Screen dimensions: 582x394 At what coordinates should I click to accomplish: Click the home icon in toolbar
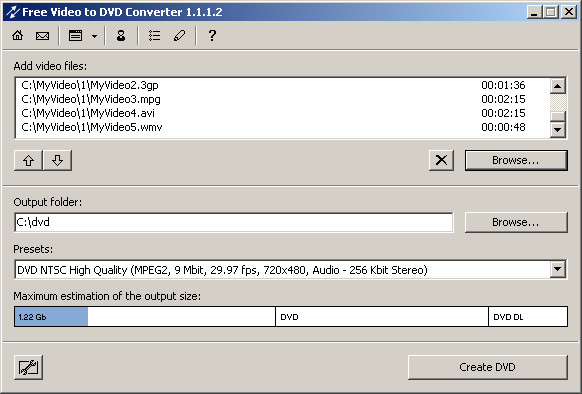[x=17, y=36]
